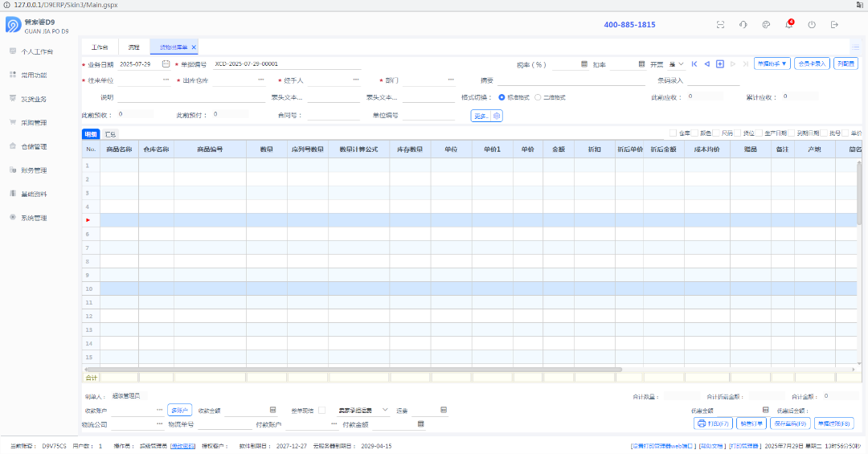Enable the 颜色 column checkbox
Viewport: 868px width, 454px height.
click(x=694, y=133)
